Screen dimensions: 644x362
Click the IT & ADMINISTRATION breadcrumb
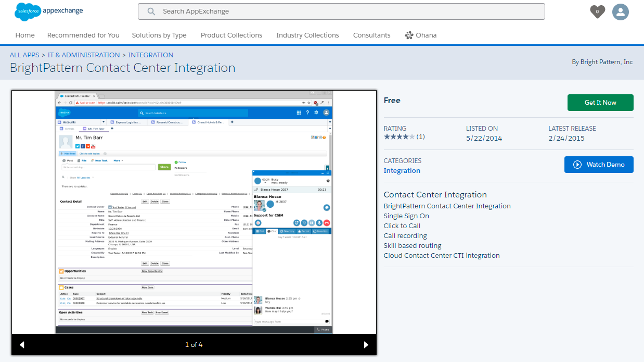point(84,55)
